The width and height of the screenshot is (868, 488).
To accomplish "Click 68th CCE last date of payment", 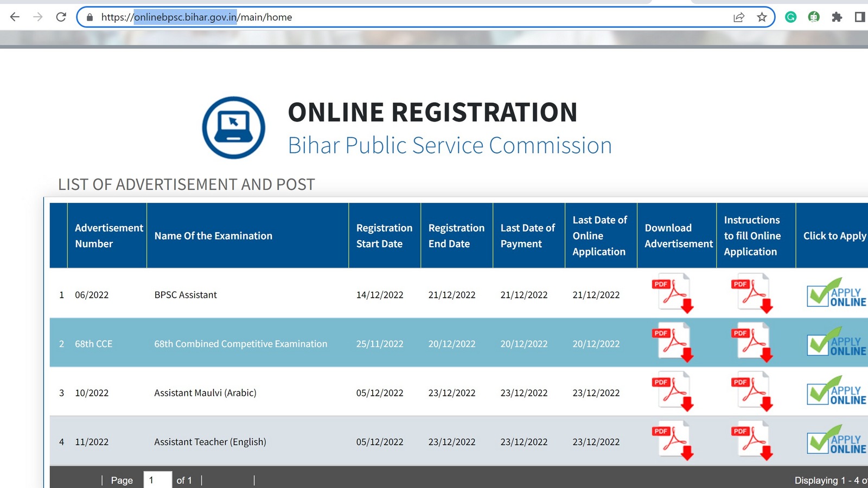I will pos(524,344).
